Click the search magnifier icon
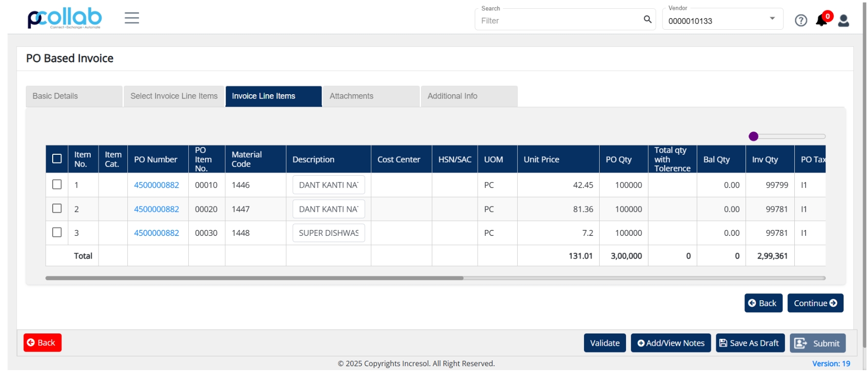Viewport: 868px width, 374px height. pos(647,20)
